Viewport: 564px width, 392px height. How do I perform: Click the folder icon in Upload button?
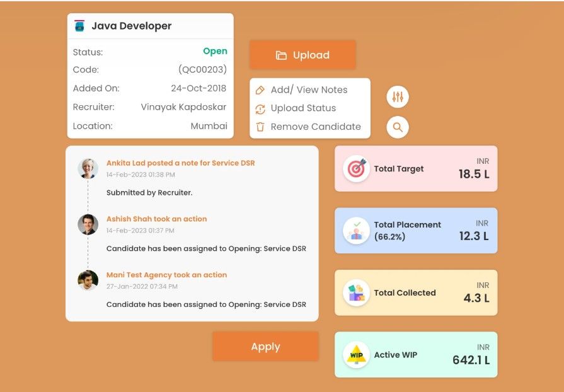[281, 55]
